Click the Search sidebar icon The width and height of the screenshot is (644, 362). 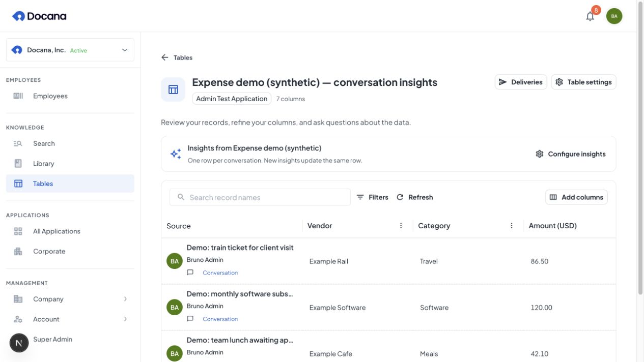18,143
